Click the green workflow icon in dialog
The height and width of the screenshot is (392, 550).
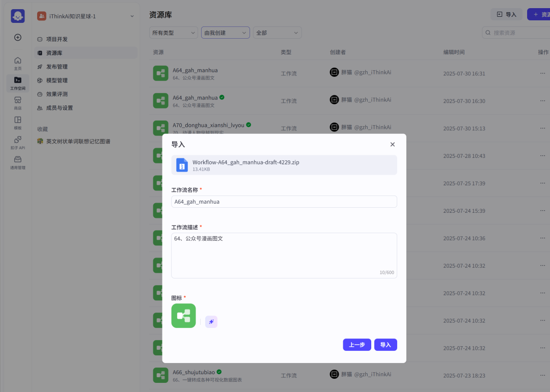click(183, 316)
